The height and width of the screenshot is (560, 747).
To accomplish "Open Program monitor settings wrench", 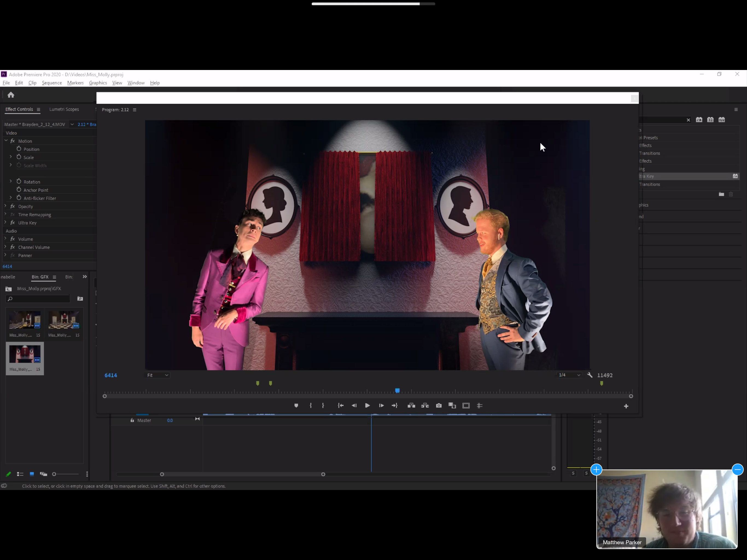I will (590, 375).
